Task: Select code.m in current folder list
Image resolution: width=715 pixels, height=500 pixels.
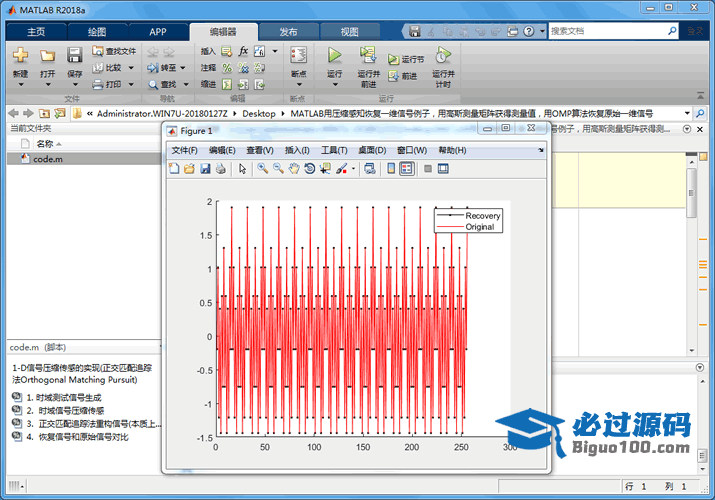Action: (x=84, y=159)
